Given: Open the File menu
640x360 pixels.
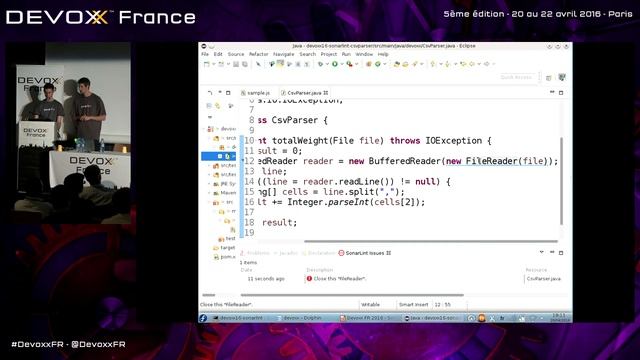Looking at the screenshot, I should tap(205, 54).
